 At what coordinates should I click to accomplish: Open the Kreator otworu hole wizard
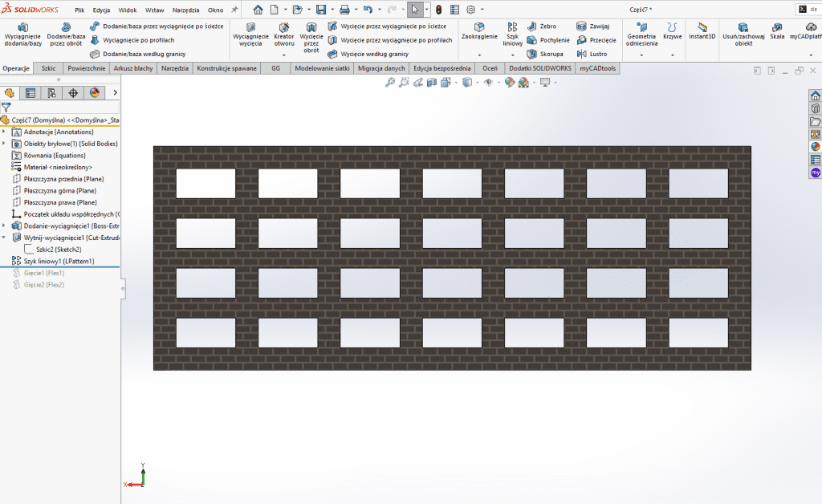(283, 35)
